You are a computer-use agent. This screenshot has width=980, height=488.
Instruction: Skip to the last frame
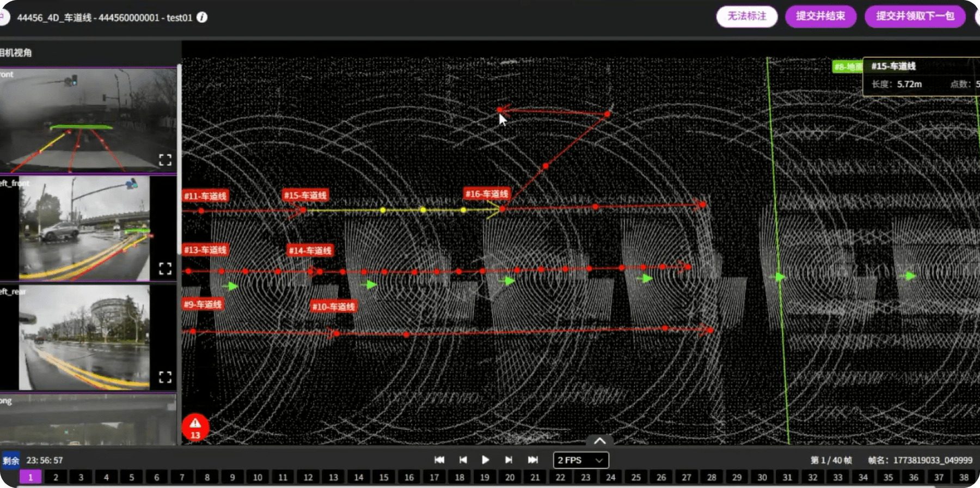click(532, 460)
